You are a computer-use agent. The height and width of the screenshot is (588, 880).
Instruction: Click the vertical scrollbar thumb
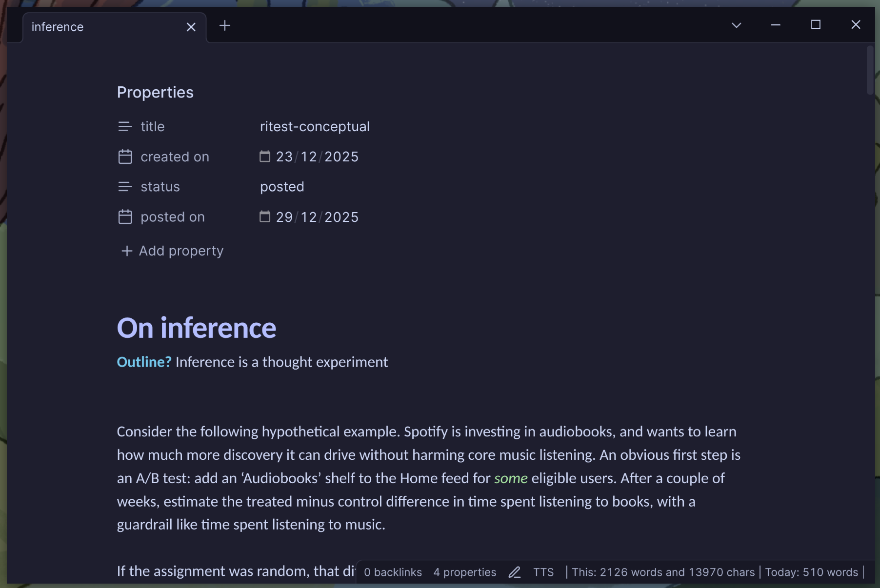pyautogui.click(x=870, y=71)
